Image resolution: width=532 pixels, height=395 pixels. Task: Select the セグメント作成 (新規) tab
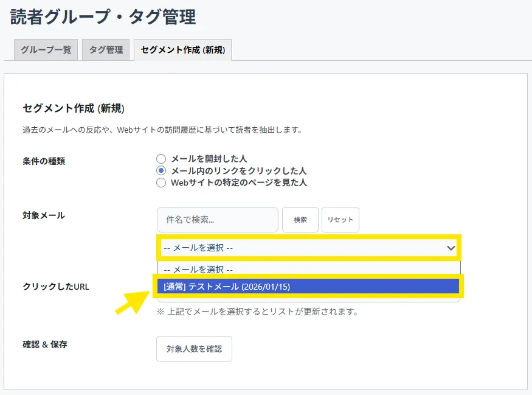pos(182,50)
